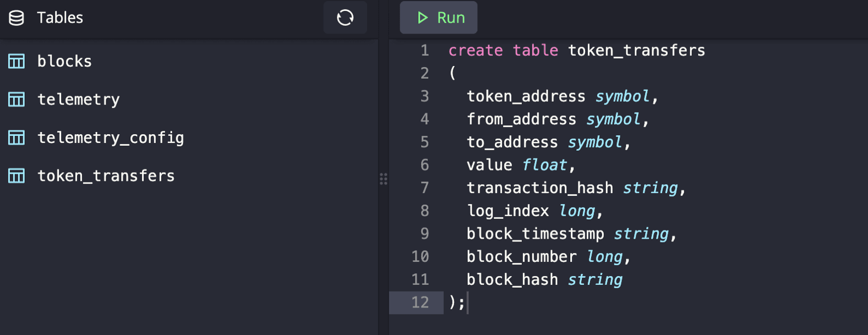Select token_transfers in the tables sidebar
The height and width of the screenshot is (335, 868).
(106, 176)
